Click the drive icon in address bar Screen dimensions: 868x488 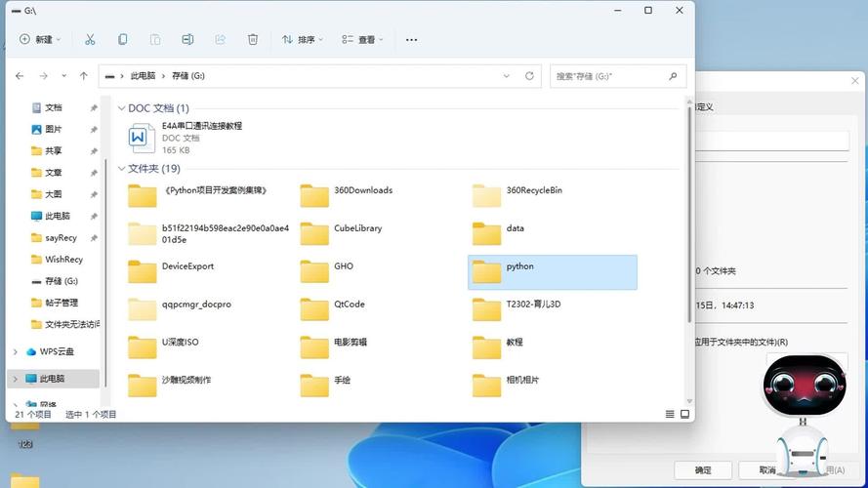click(109, 76)
